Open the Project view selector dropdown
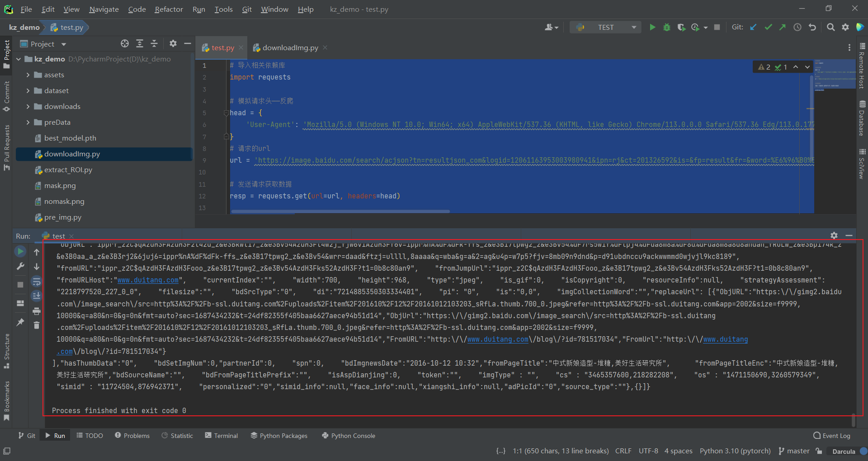Viewport: 868px width, 461px height. coord(64,44)
